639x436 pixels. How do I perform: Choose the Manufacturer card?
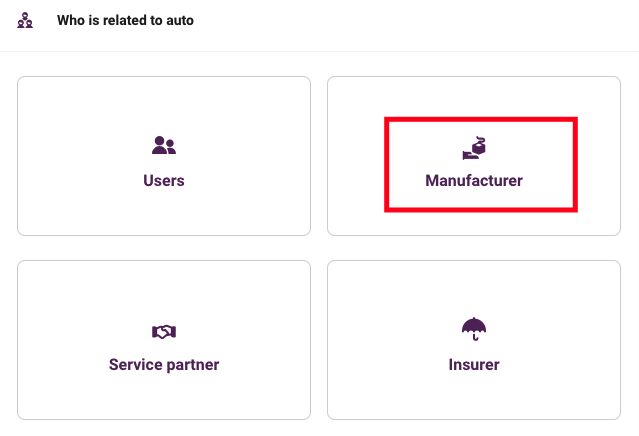(474, 156)
